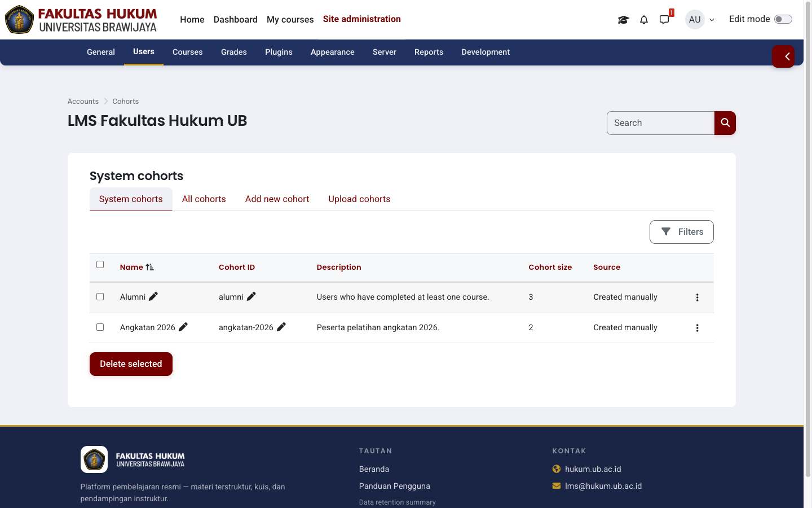
Task: Open Beranda footer link
Action: 374,469
